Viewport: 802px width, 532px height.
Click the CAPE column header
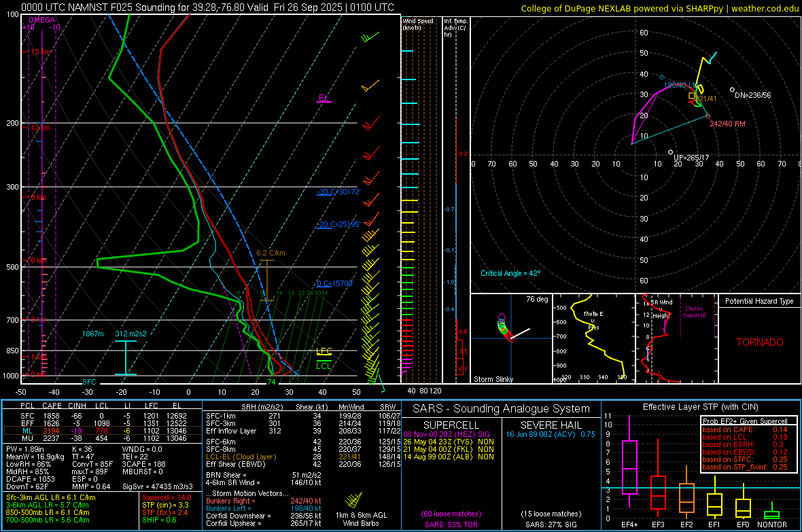52,406
